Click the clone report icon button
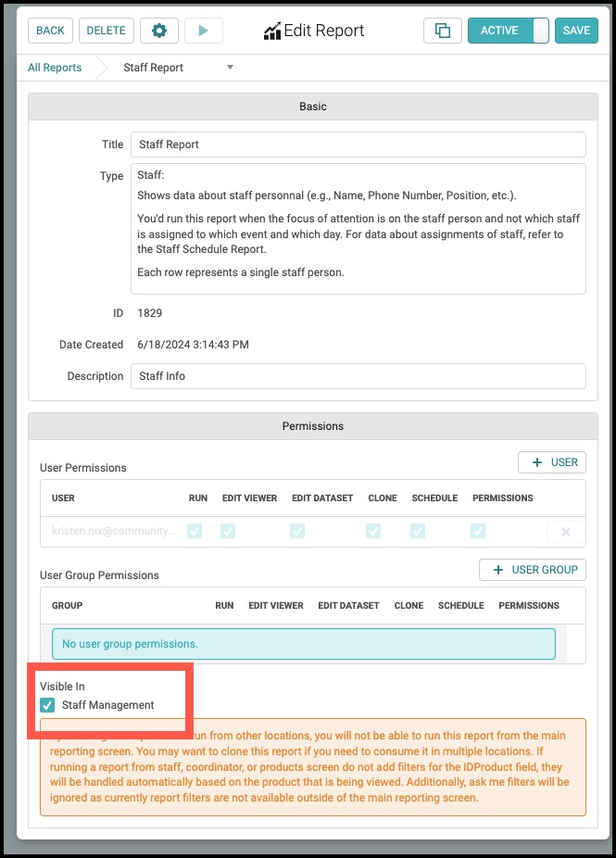 coord(443,31)
